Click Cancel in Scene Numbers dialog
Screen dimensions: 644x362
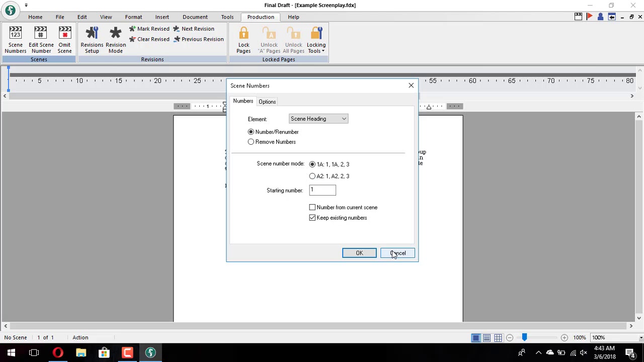tap(397, 253)
